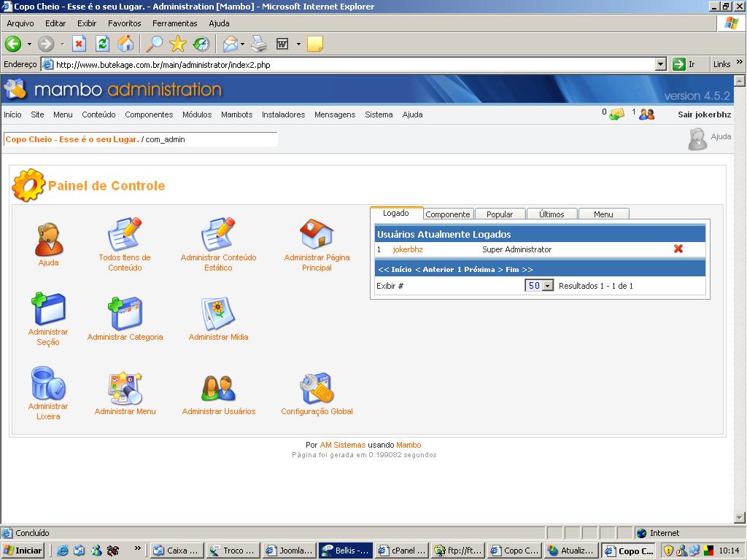
Task: Click the messages inbox icon in header
Action: pyautogui.click(x=616, y=114)
